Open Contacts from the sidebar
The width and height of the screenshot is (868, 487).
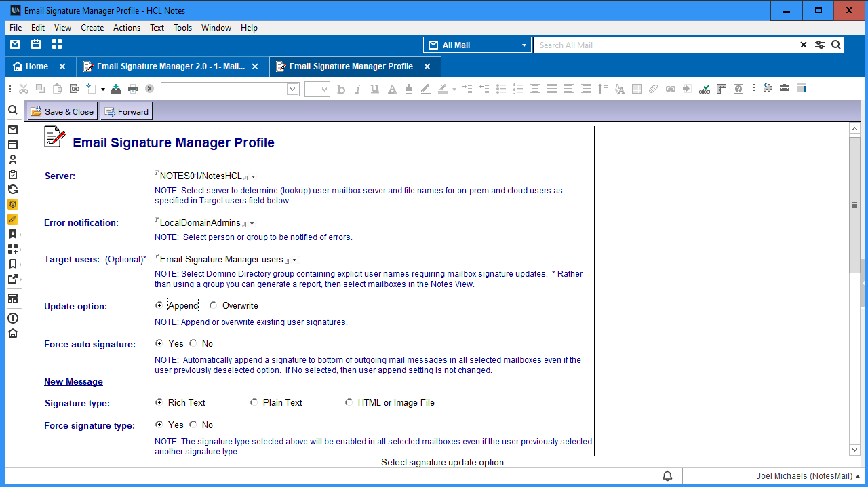coord(13,159)
